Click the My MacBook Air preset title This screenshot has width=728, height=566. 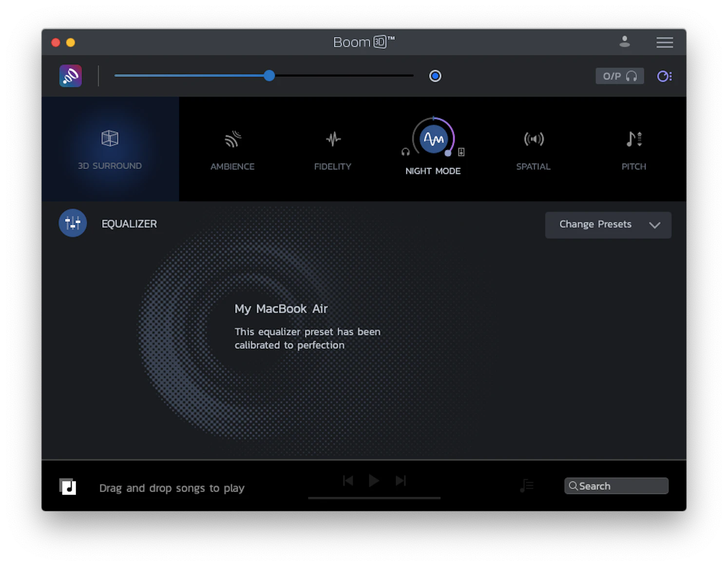click(281, 309)
